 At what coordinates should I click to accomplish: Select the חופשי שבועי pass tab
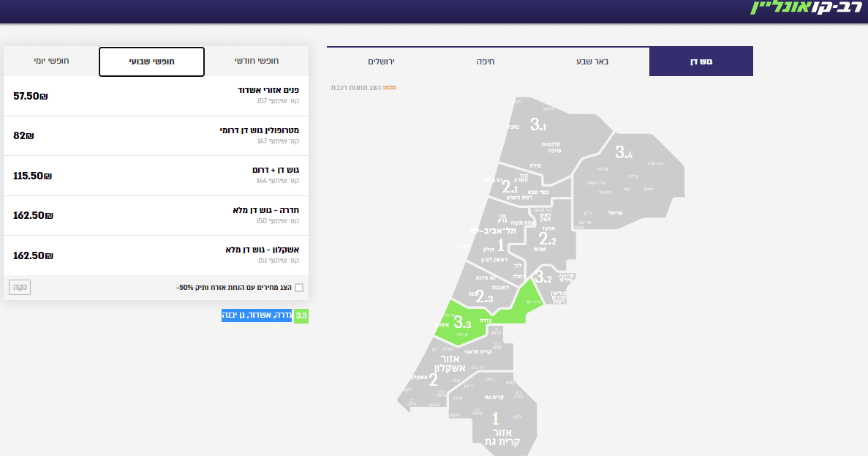(151, 61)
